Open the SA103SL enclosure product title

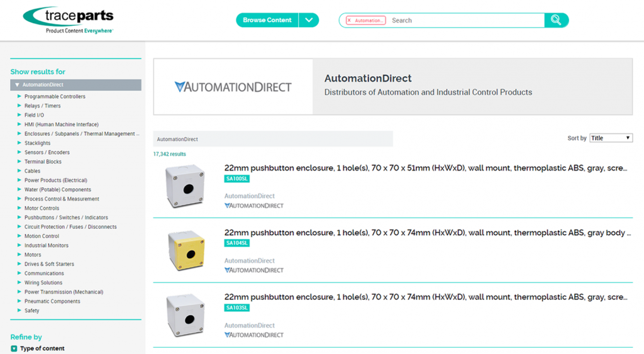click(425, 297)
